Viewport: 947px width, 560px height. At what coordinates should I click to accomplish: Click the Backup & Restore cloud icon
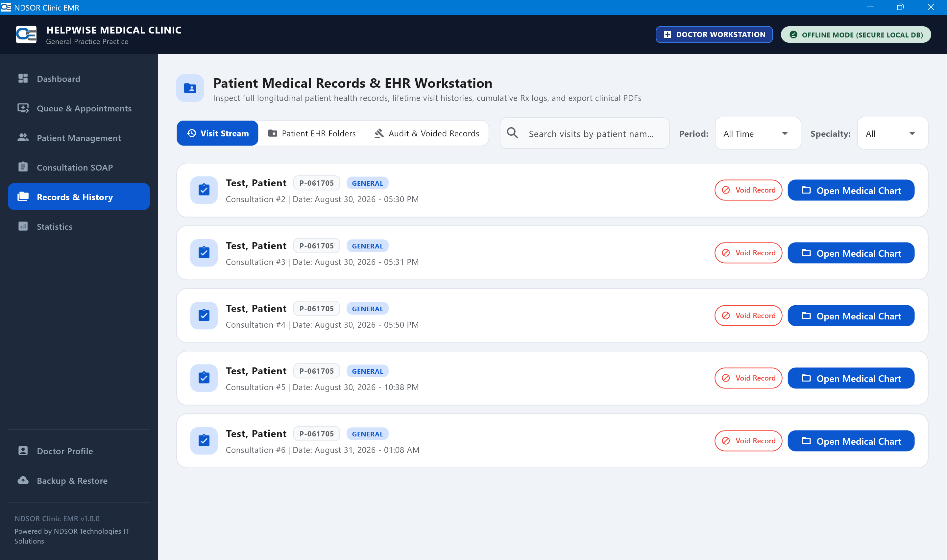coord(23,480)
